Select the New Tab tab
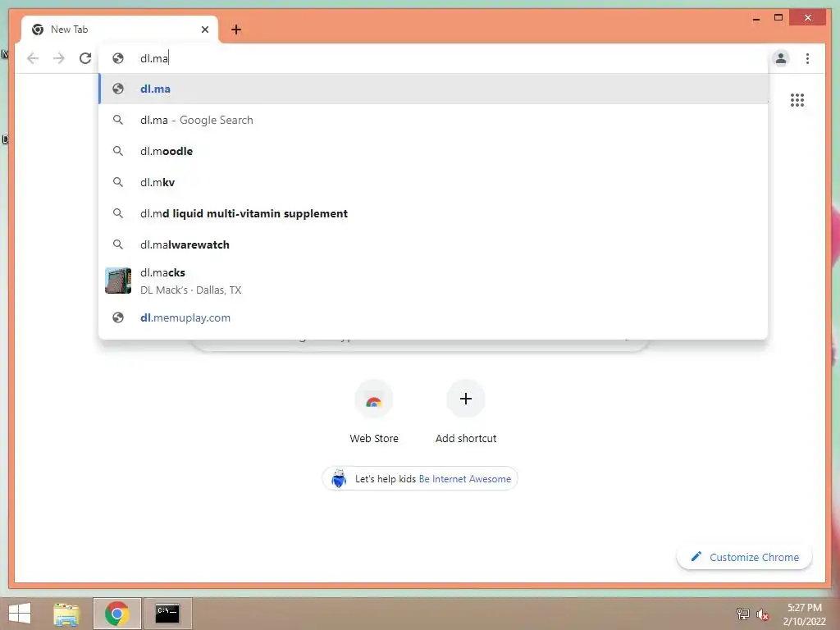Viewport: 840px width, 630px height. 120,30
